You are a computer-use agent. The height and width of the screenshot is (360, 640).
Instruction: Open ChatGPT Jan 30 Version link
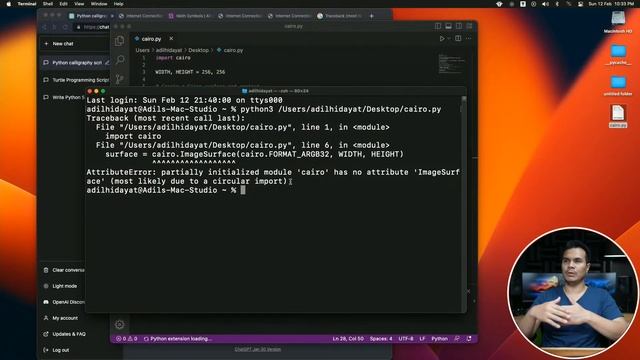pyautogui.click(x=258, y=349)
